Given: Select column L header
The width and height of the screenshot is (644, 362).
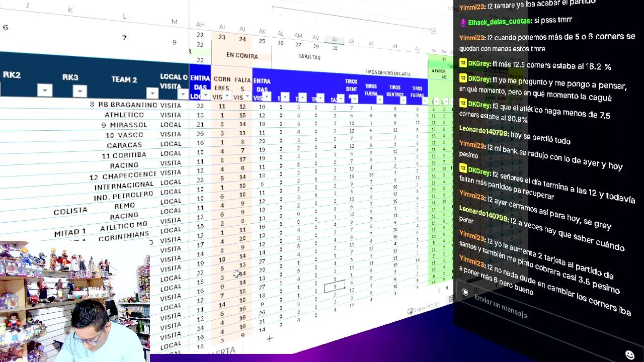Looking at the screenshot, I should 124,17.
